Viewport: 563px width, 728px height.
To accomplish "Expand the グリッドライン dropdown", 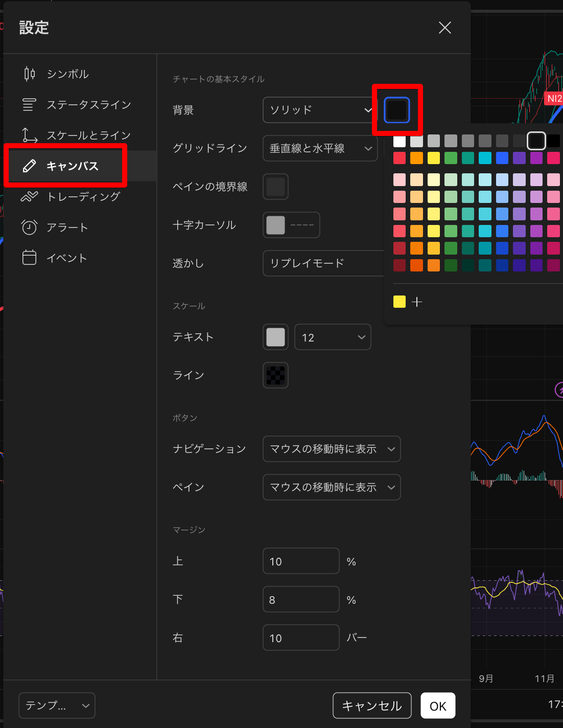I will click(320, 149).
